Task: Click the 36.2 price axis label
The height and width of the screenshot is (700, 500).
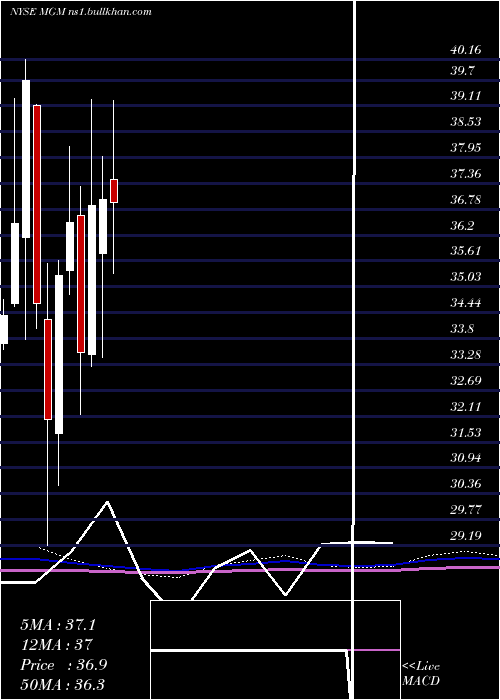Action: pyautogui.click(x=462, y=225)
